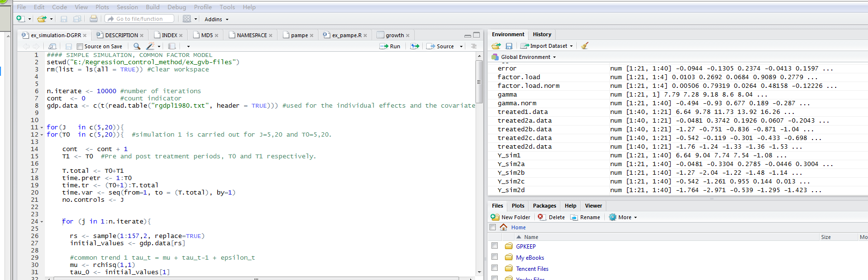This screenshot has width=868, height=280.
Task: Switch to the History tab
Action: [542, 34]
